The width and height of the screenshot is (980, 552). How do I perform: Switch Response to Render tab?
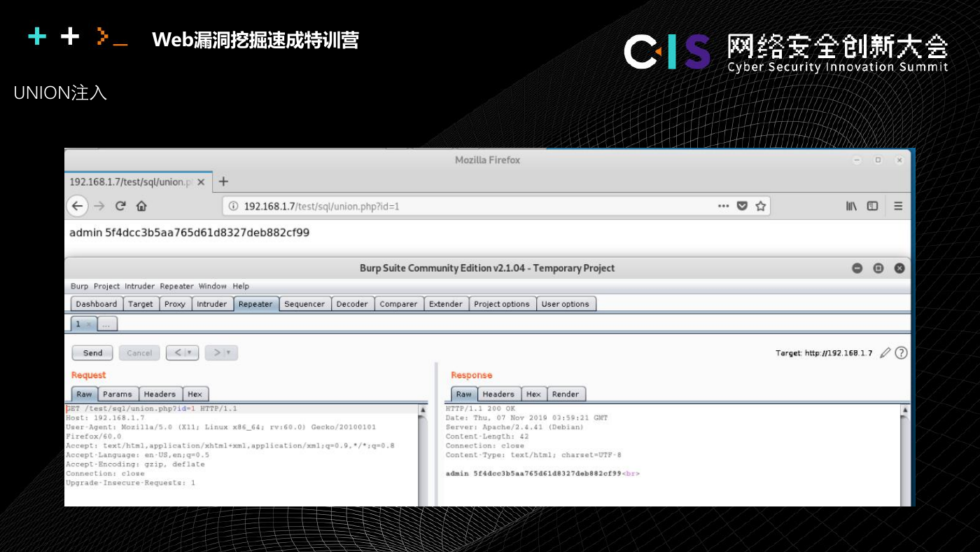click(x=566, y=394)
